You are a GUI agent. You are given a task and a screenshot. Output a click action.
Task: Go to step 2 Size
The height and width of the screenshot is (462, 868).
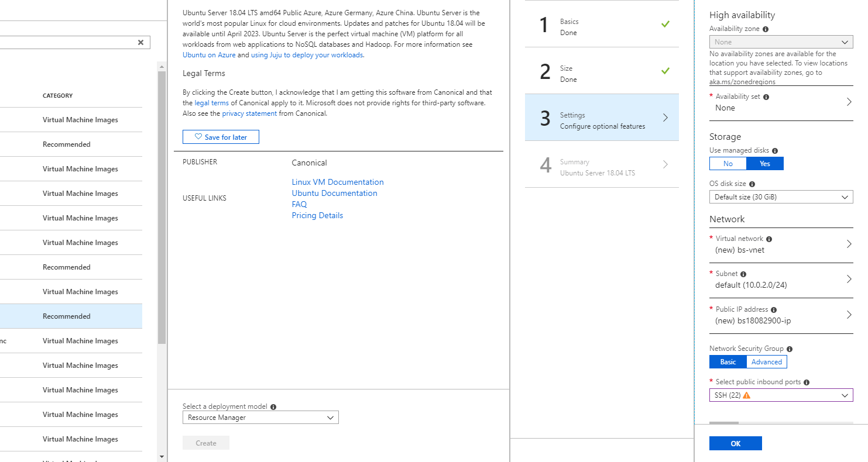click(x=602, y=73)
